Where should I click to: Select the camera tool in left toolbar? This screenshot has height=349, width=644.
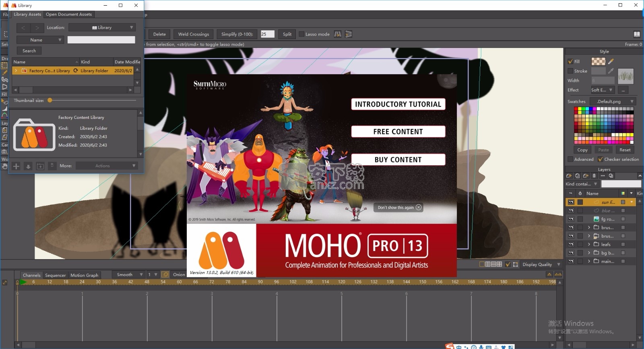point(4,152)
